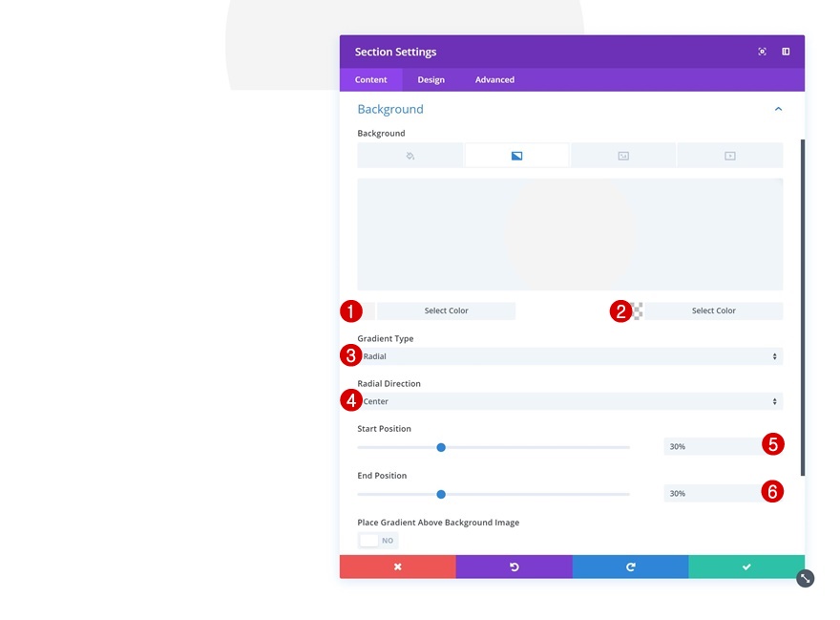Click the first gradient Select Color button
Viewport: 840px width, 620px height.
pyautogui.click(x=447, y=310)
